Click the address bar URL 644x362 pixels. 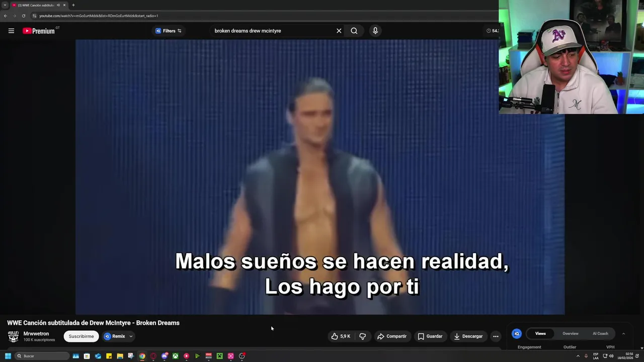(x=99, y=16)
